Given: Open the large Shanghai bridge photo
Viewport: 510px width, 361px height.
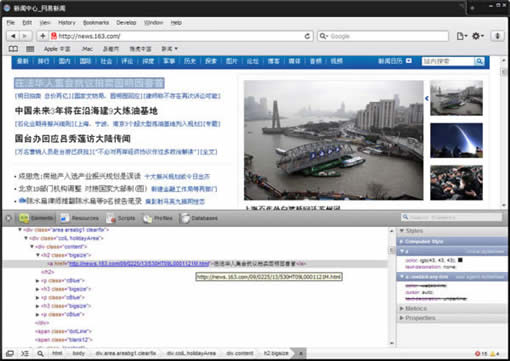Looking at the screenshot, I should click(334, 140).
